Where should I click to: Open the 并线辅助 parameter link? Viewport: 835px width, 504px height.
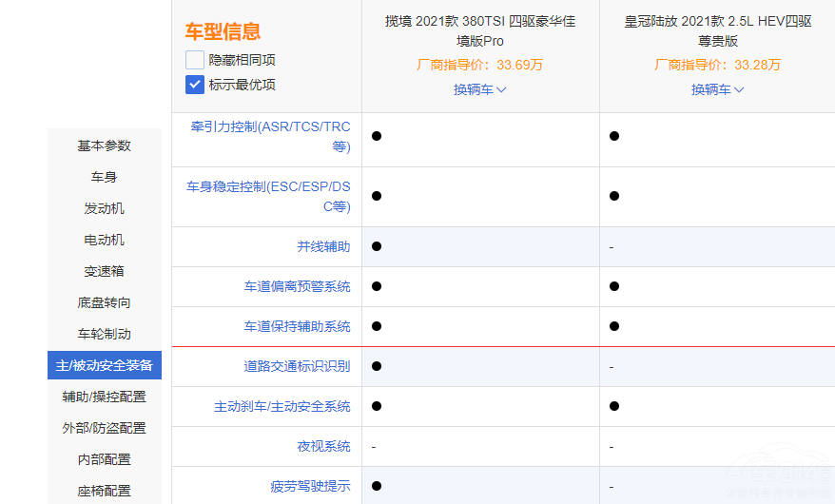[x=323, y=246]
